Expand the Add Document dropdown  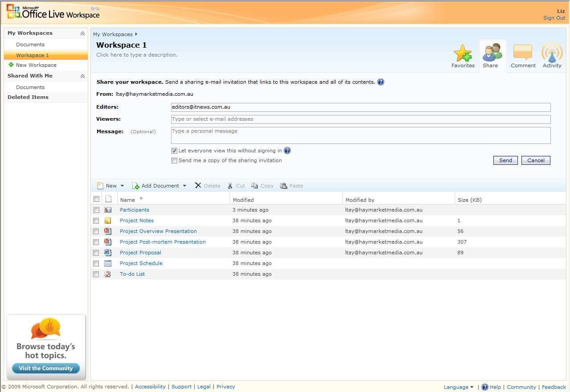[184, 186]
